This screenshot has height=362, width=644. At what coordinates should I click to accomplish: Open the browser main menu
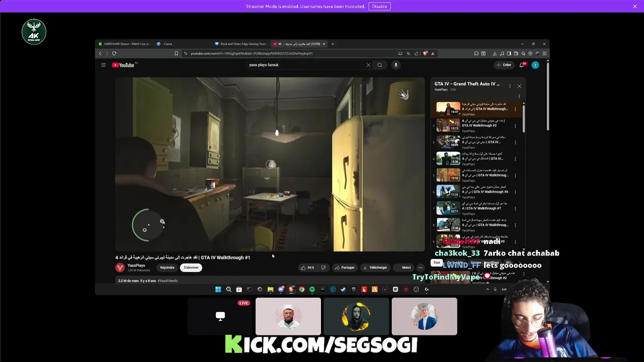544,53
